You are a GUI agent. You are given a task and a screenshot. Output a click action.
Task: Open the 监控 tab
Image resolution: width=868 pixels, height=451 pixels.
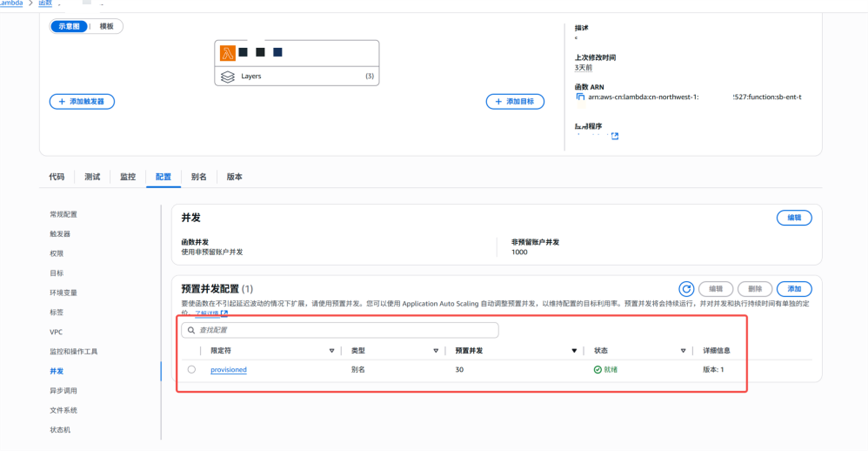(x=128, y=177)
